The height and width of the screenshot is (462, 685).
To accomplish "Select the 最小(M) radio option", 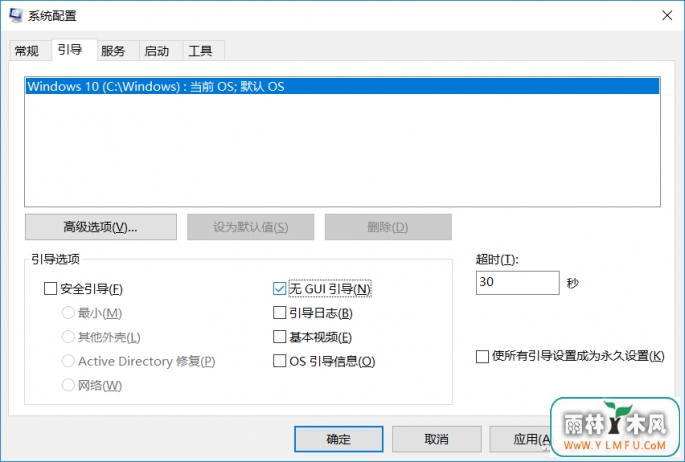I will [68, 313].
